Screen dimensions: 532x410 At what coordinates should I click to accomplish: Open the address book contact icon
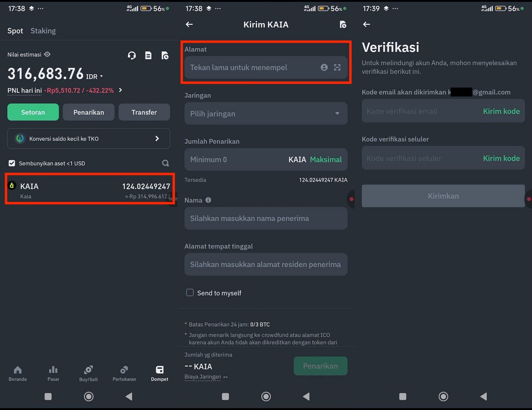click(x=324, y=67)
